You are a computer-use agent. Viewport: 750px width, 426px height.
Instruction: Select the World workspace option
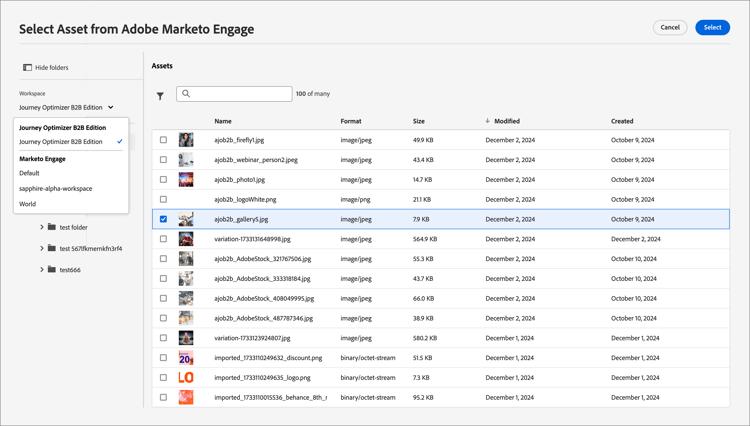point(28,204)
